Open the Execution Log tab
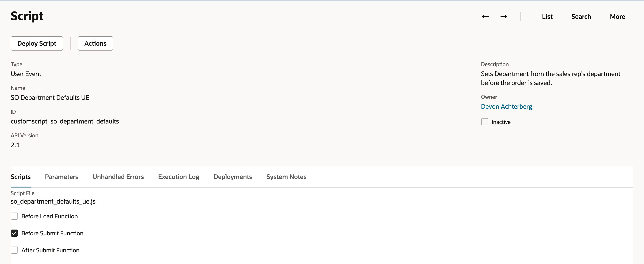 [x=178, y=177]
